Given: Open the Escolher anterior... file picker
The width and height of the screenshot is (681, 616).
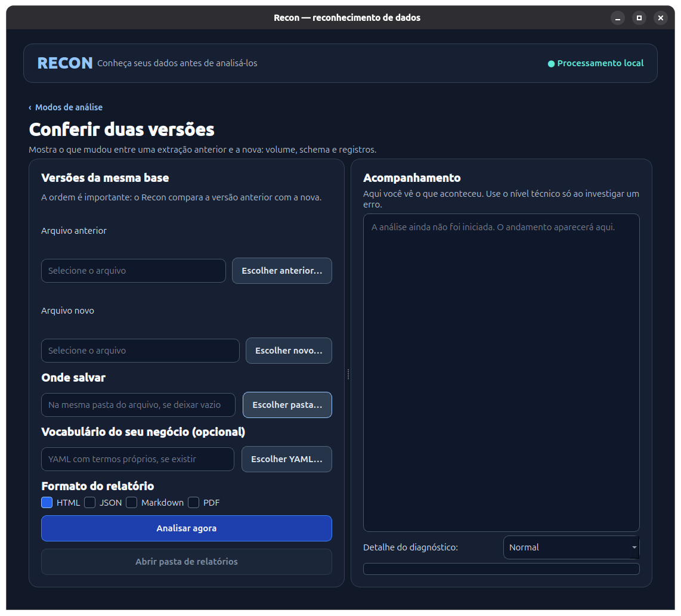Looking at the screenshot, I should (x=282, y=271).
